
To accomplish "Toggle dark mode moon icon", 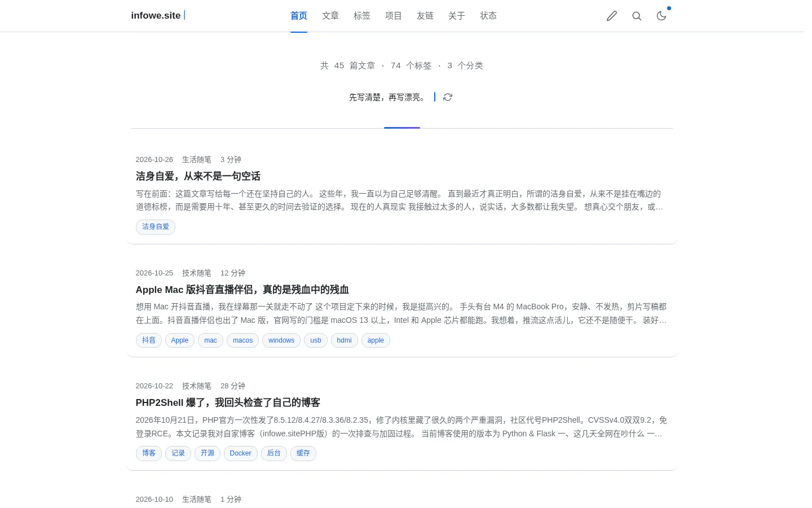I will [x=661, y=16].
